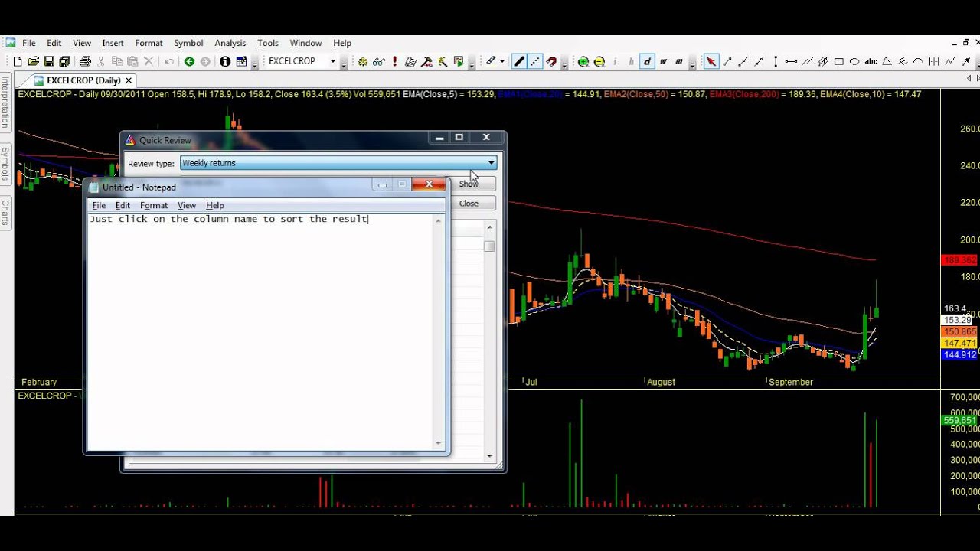Open Notepad's View menu
The image size is (980, 551).
tap(187, 205)
